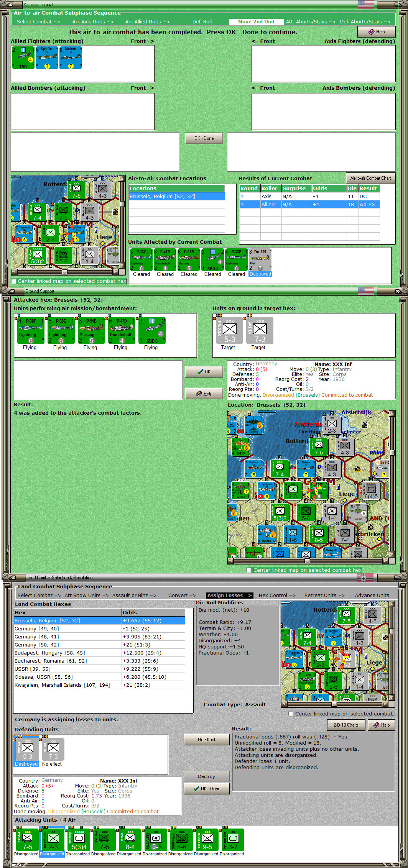Click the vertical scrollbar of Ground Support map
This screenshot has height=868, width=408.
tap(392, 484)
